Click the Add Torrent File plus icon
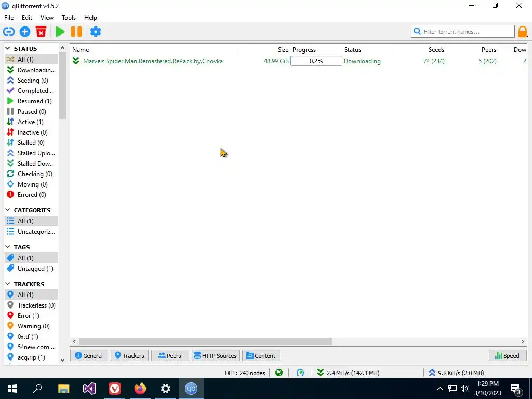Screen dimensions: 532x399 [25, 32]
